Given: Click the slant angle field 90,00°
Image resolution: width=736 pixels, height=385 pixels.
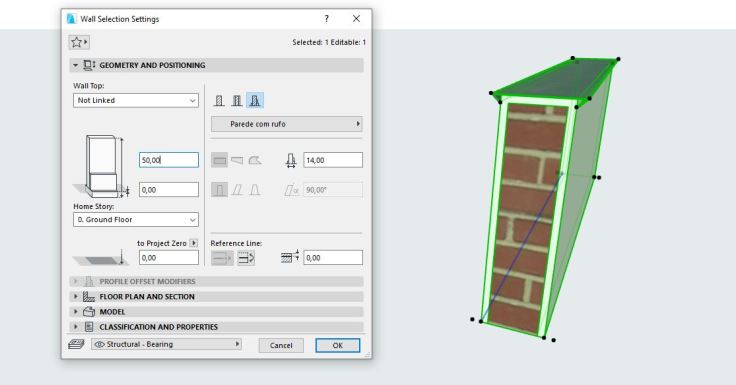Looking at the screenshot, I should (x=333, y=190).
